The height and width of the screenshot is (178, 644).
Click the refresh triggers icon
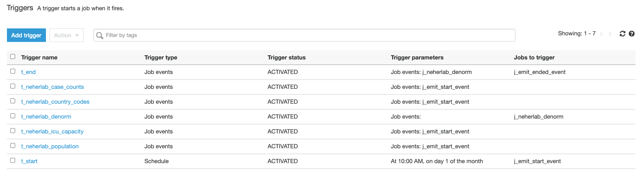(623, 34)
